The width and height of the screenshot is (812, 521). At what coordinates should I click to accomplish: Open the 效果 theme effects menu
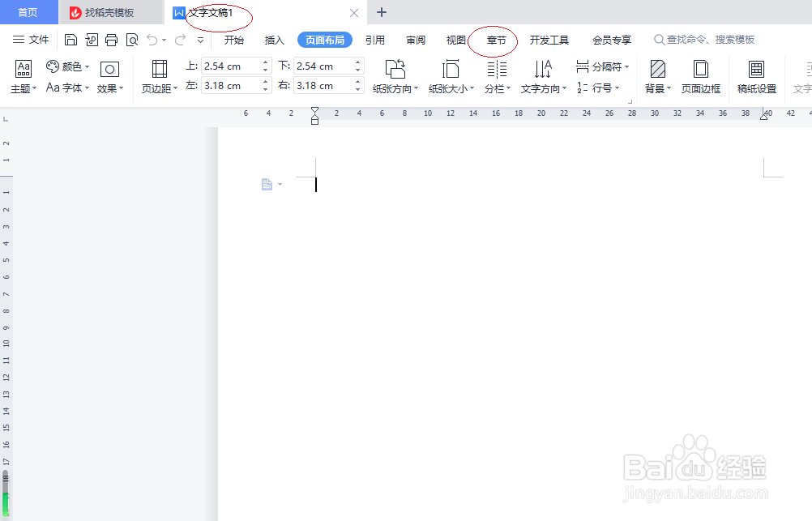pyautogui.click(x=109, y=76)
